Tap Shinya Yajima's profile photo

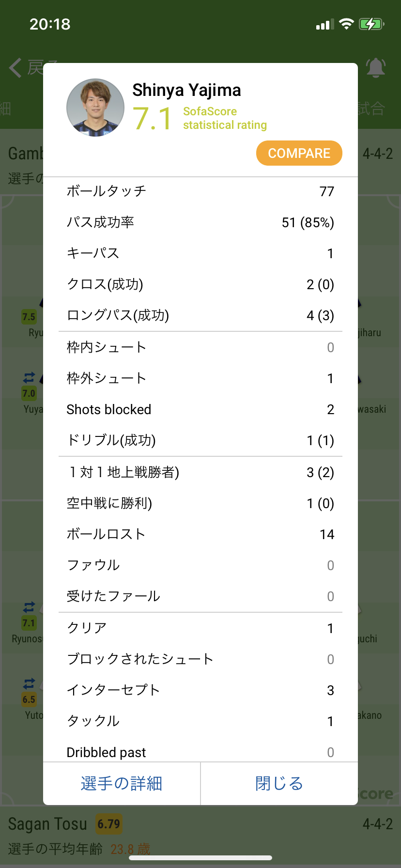pyautogui.click(x=95, y=108)
